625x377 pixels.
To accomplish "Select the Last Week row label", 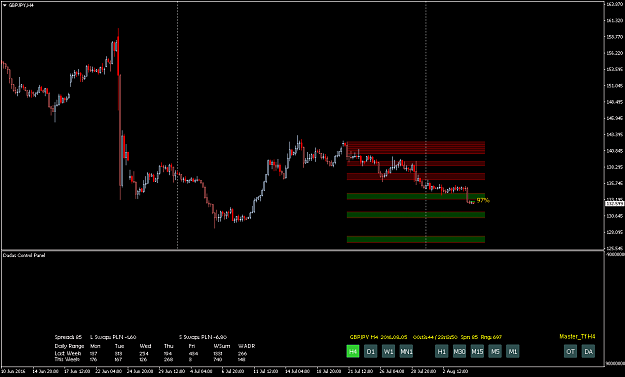I will [68, 353].
